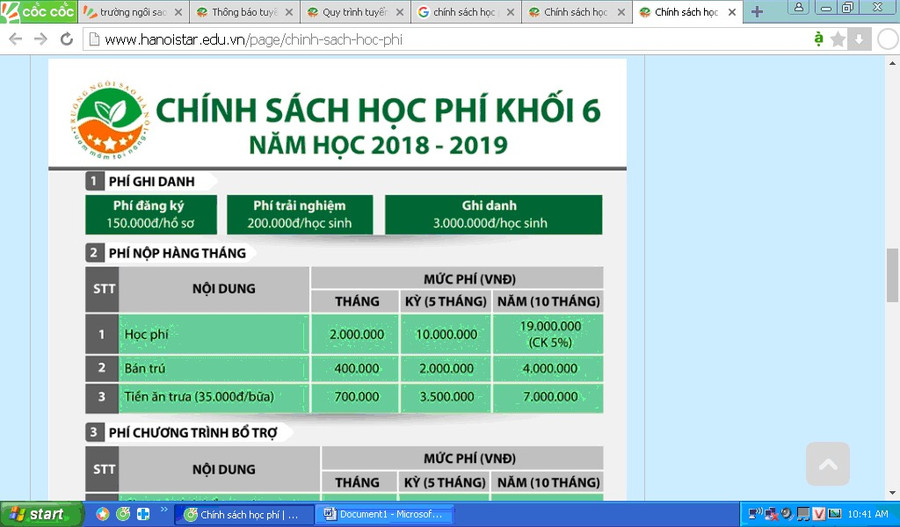900x527 pixels.
Task: Click the green display monitor tray icon
Action: pyautogui.click(x=835, y=514)
